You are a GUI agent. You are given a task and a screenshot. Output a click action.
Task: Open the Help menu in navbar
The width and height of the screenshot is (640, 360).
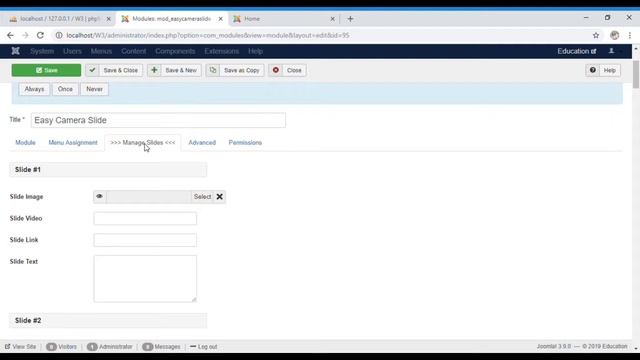pyautogui.click(x=256, y=51)
